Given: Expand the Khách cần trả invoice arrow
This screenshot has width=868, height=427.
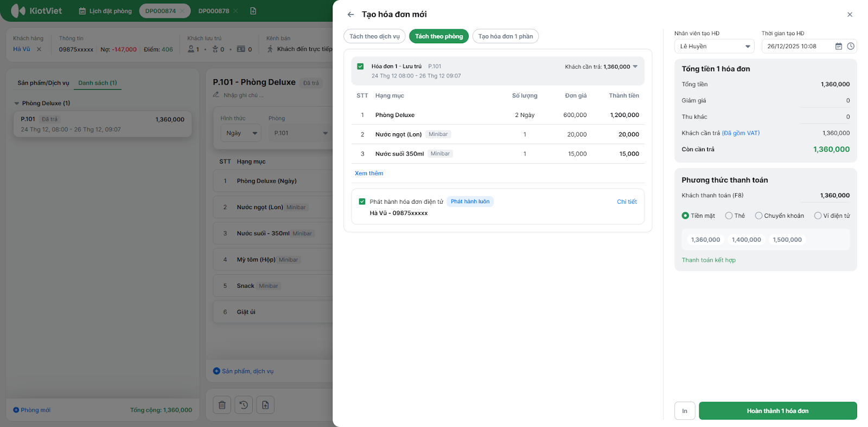Looking at the screenshot, I should [x=635, y=67].
